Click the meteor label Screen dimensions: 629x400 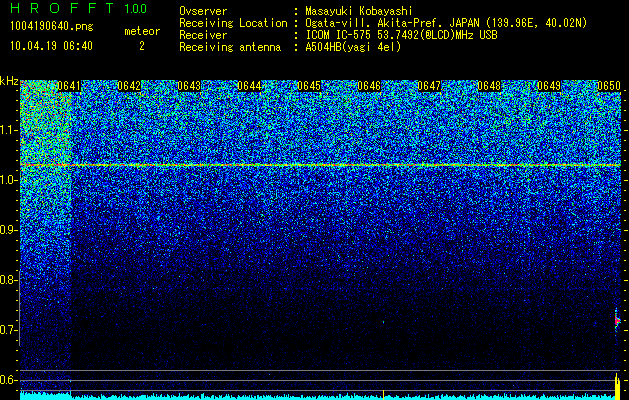142,31
